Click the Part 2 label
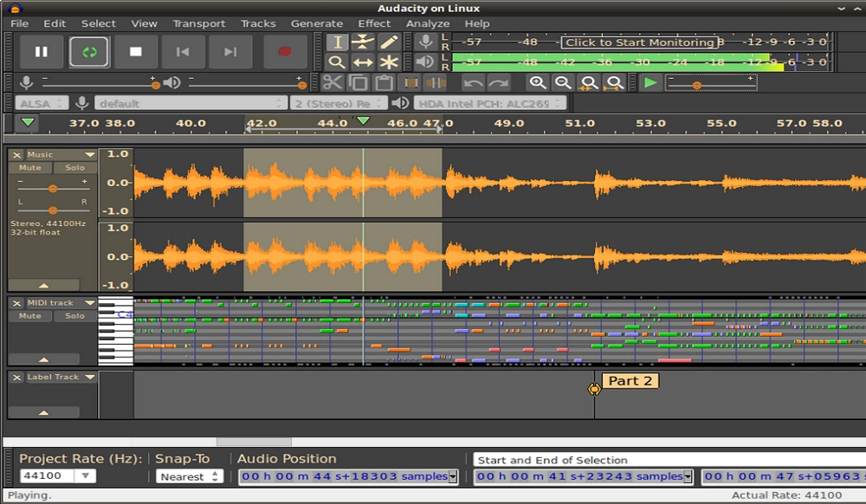Viewport: 866px width, 504px height. coord(630,381)
